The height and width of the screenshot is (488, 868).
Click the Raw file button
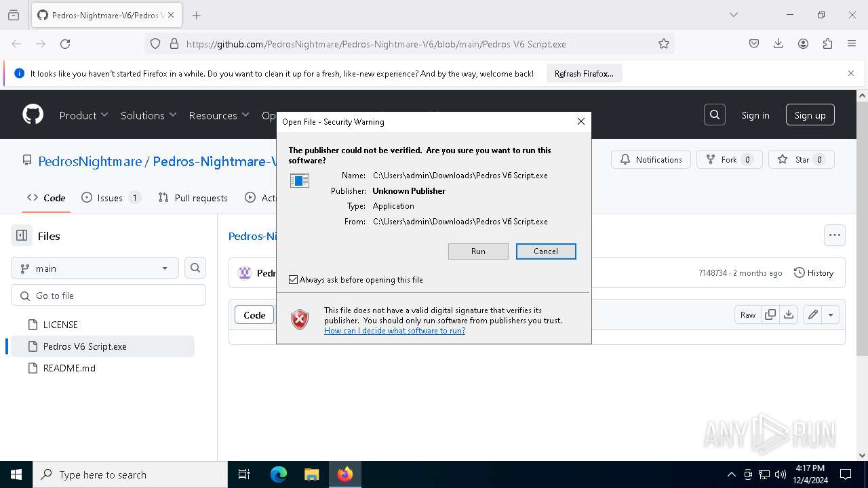point(748,314)
